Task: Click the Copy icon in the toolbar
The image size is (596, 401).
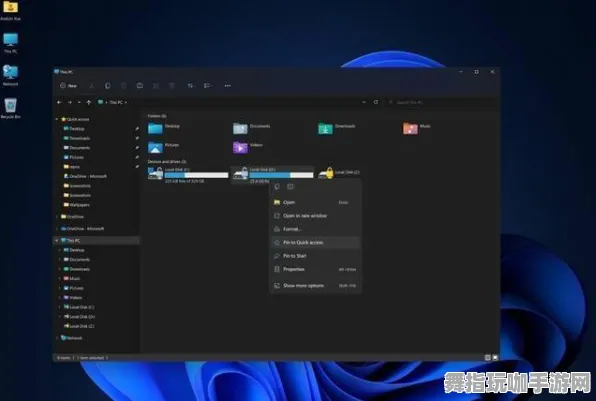Action: point(108,86)
